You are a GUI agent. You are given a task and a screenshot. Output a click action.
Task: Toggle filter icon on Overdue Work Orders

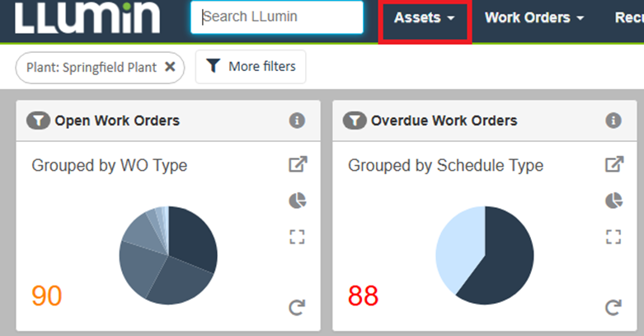tap(355, 121)
